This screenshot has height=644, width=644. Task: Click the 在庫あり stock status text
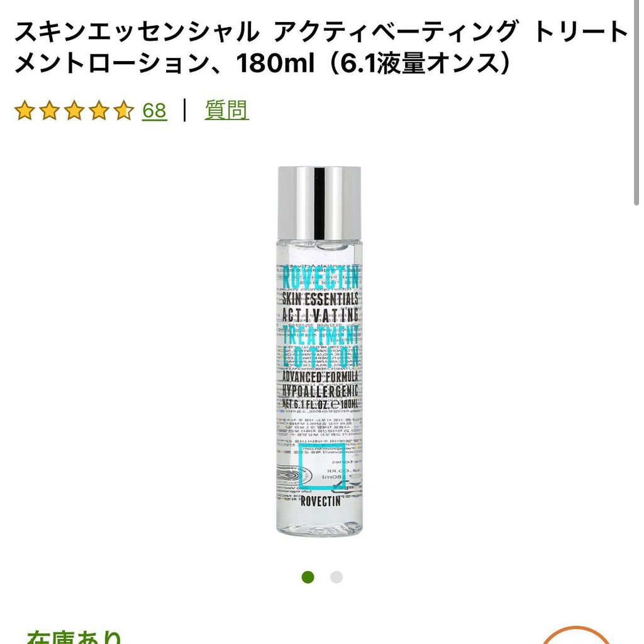[74, 636]
